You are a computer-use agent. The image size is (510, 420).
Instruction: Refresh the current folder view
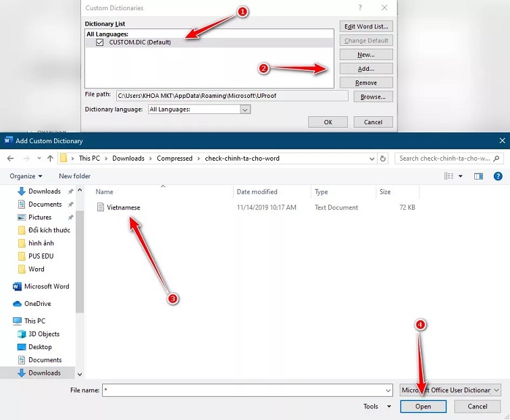pyautogui.click(x=384, y=159)
